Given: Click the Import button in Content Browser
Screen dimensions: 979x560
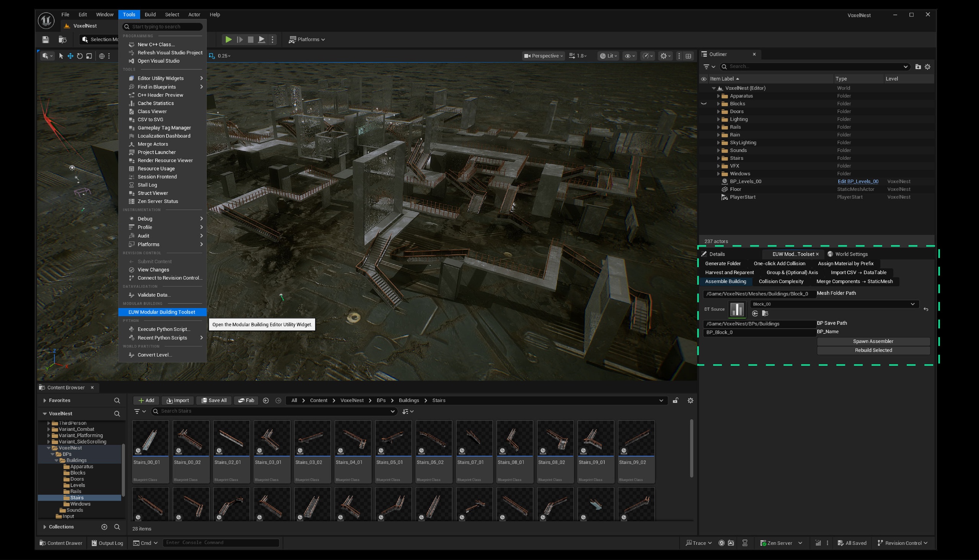Looking at the screenshot, I should (x=178, y=400).
